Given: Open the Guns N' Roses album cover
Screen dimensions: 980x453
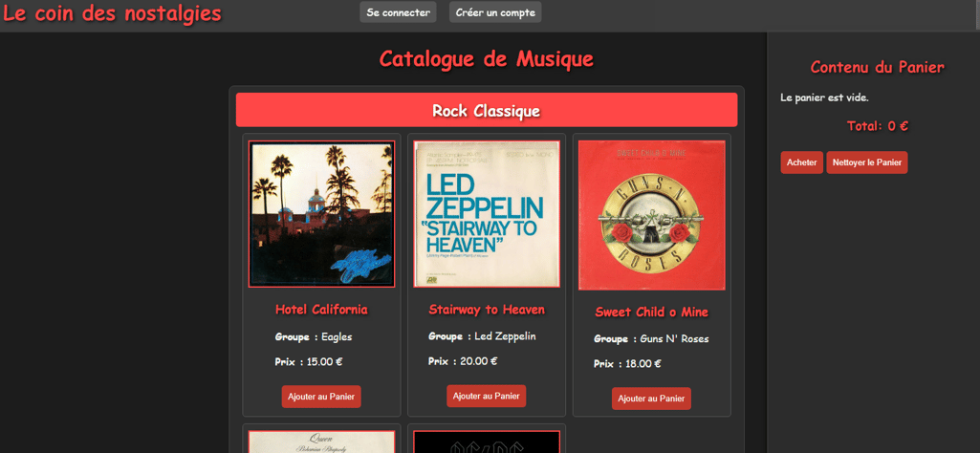Looking at the screenshot, I should pyautogui.click(x=652, y=215).
